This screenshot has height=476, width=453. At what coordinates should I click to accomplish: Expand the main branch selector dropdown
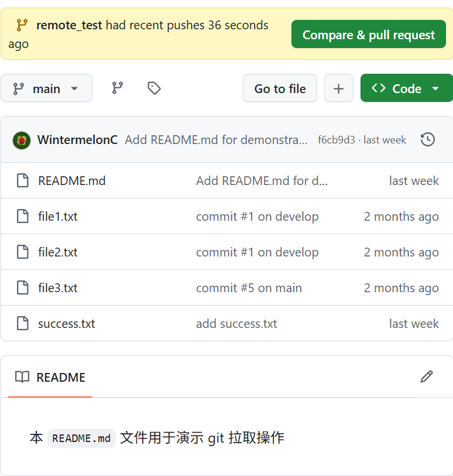pos(47,88)
